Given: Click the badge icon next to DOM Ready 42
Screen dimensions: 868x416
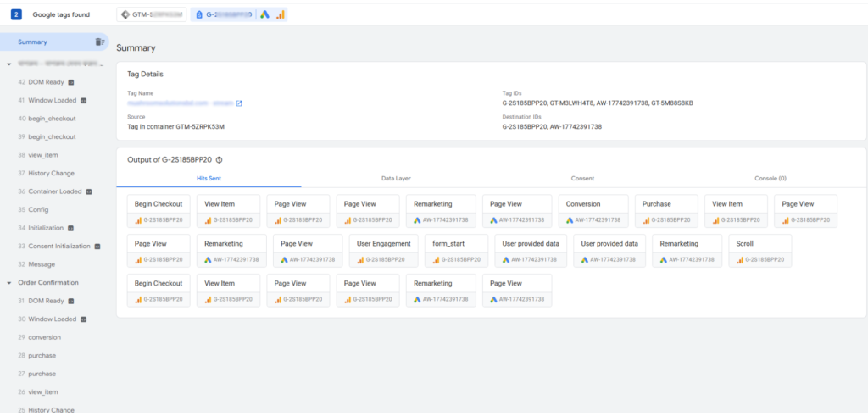Looking at the screenshot, I should 71,82.
